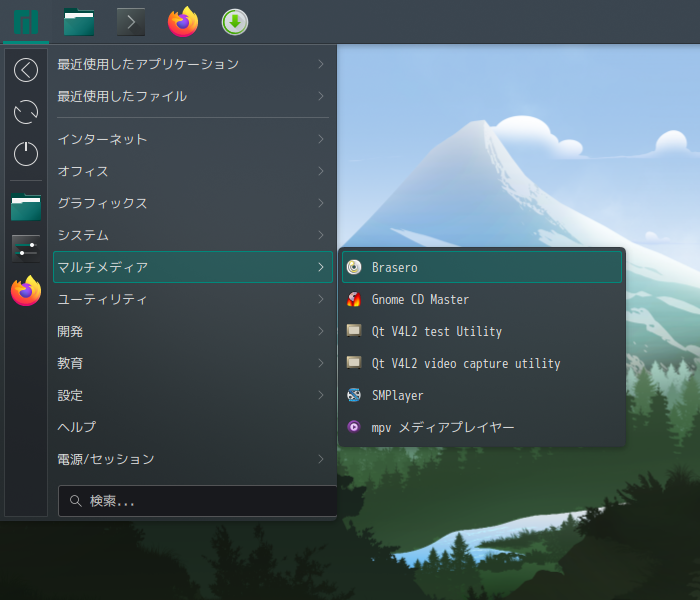This screenshot has width=700, height=600.
Task: Expand 最近使用したアプリケーション submenu arrow
Action: 321,64
